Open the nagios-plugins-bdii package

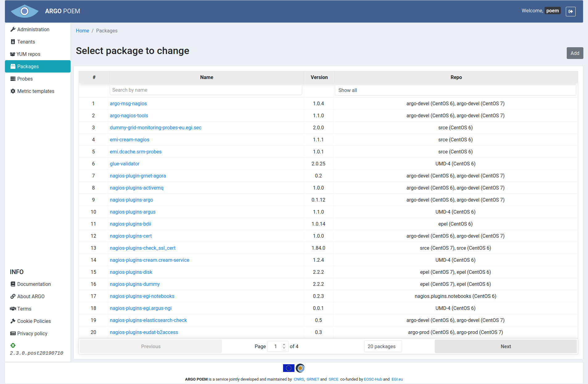(130, 224)
